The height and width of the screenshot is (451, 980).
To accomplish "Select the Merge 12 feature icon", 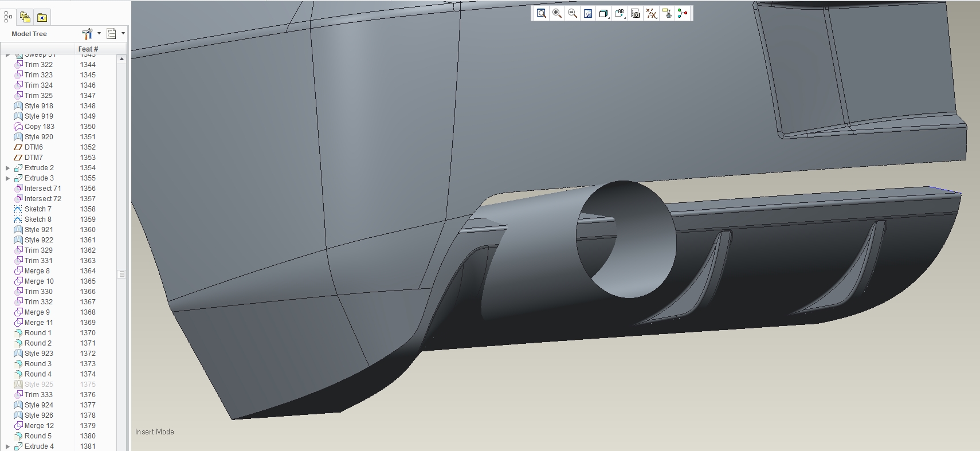I will 18,426.
